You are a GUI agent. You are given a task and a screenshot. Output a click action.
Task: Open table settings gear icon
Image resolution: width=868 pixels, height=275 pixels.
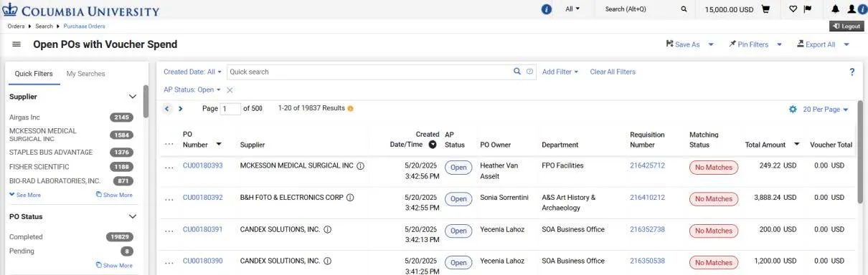793,110
